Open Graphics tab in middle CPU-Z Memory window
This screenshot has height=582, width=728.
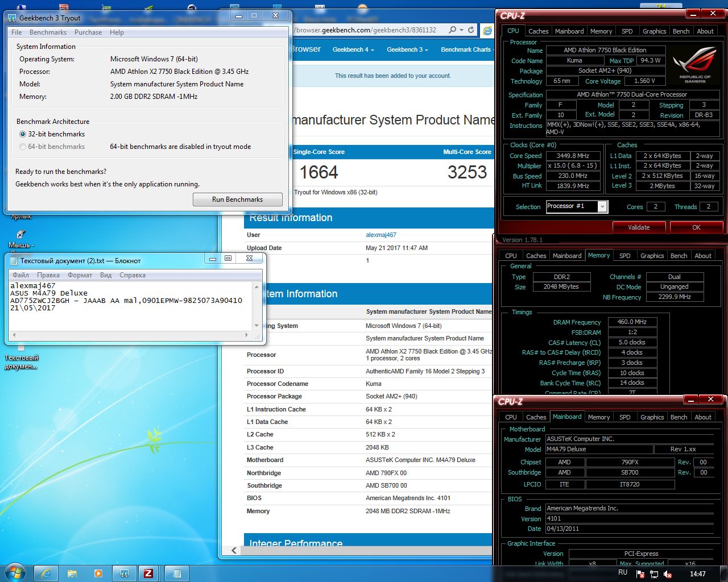click(x=652, y=256)
